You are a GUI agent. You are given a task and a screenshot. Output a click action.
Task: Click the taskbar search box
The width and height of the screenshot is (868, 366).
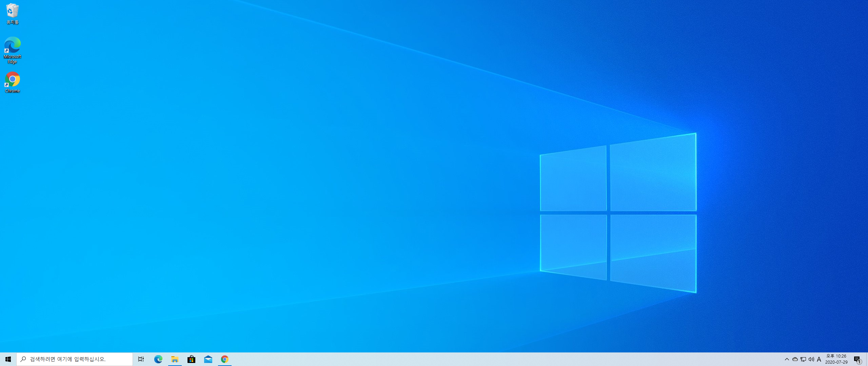[x=75, y=359]
